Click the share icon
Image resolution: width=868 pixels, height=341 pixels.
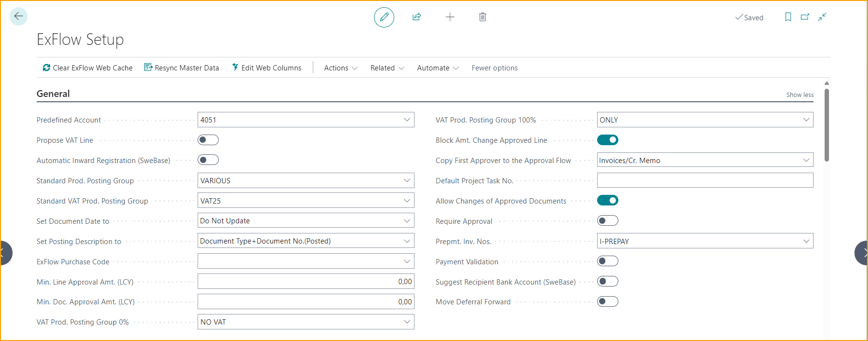[x=417, y=17]
